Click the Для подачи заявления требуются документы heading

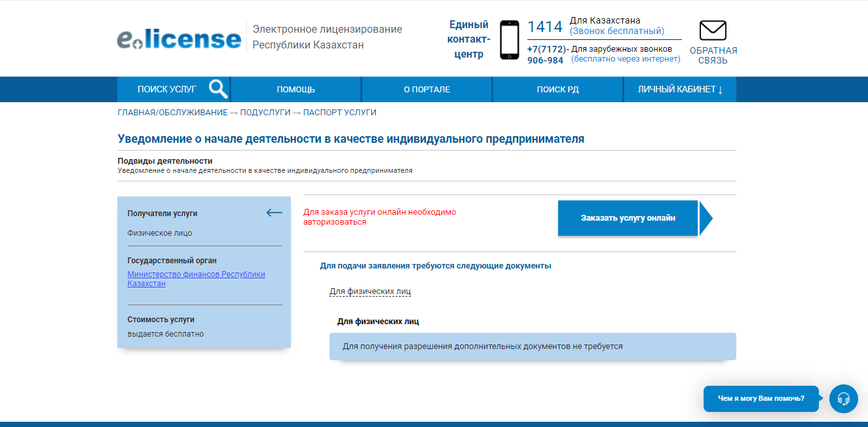pyautogui.click(x=436, y=266)
